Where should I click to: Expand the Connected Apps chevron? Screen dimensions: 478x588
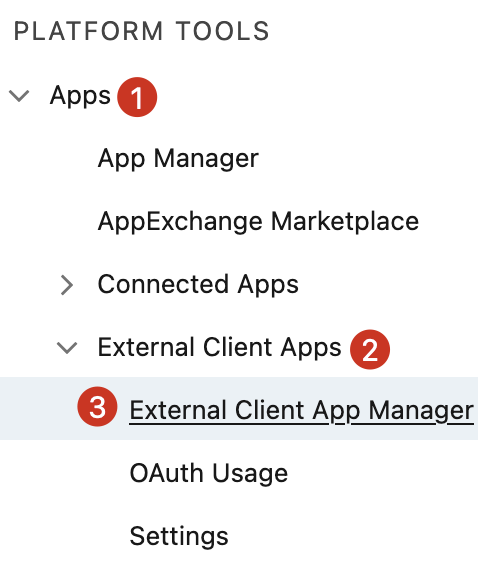(x=67, y=285)
